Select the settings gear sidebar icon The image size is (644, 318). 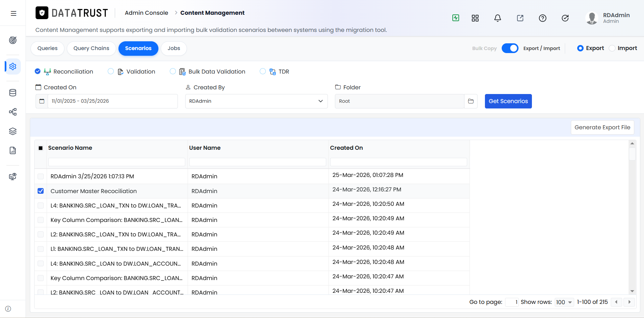coord(13,66)
